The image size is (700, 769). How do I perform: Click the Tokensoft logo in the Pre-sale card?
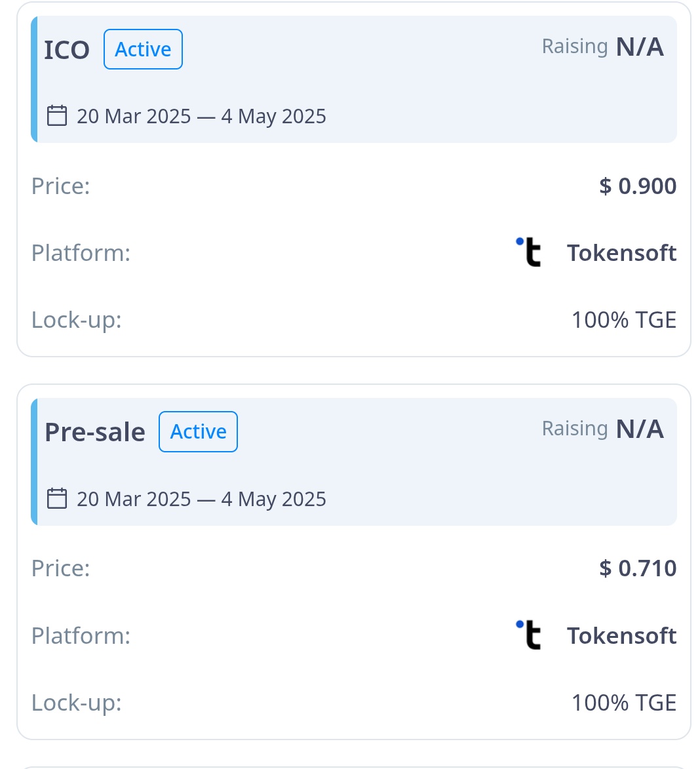[528, 635]
